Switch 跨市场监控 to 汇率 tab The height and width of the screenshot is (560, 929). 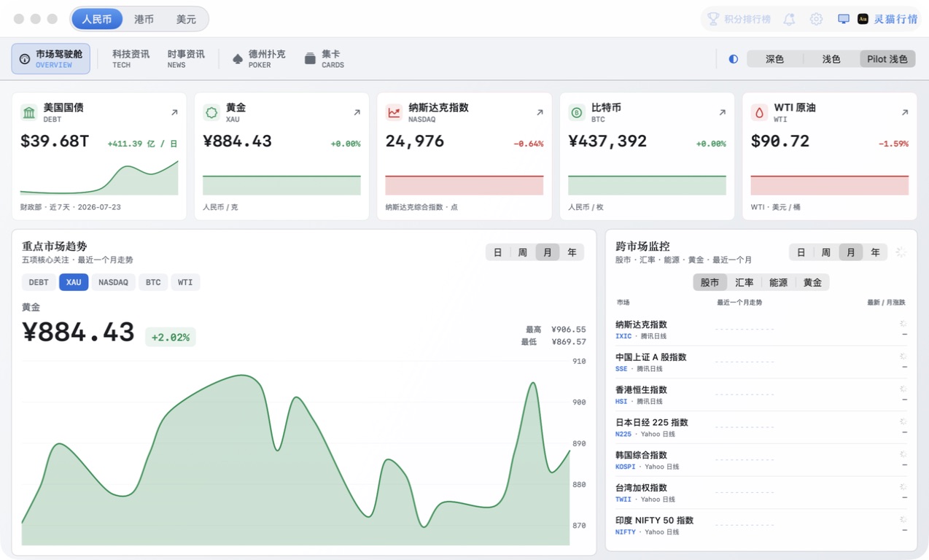coord(745,282)
